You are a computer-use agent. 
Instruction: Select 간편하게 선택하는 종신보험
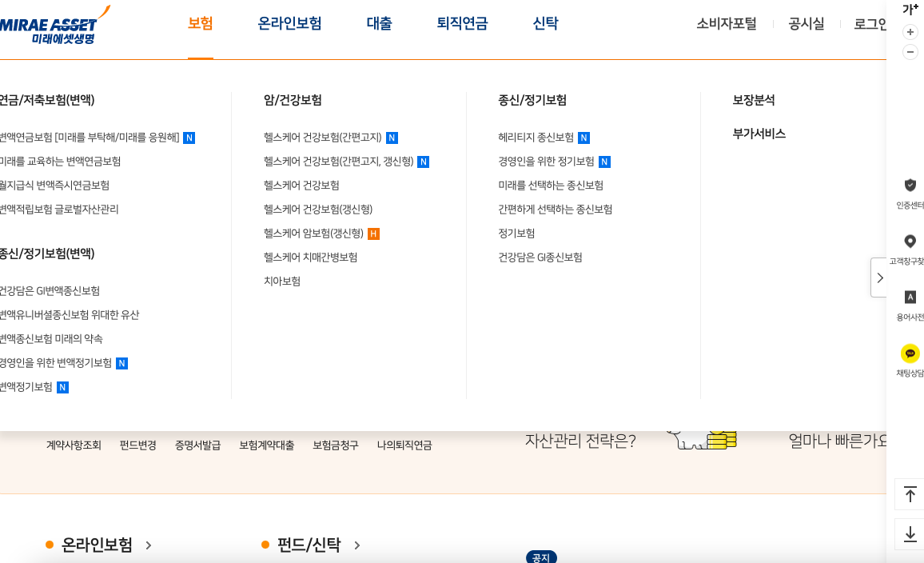click(555, 210)
